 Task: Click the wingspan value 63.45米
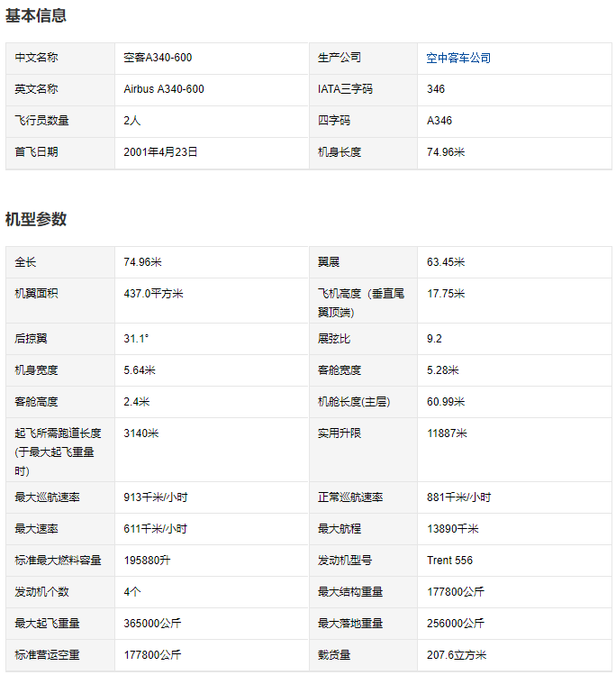click(446, 262)
